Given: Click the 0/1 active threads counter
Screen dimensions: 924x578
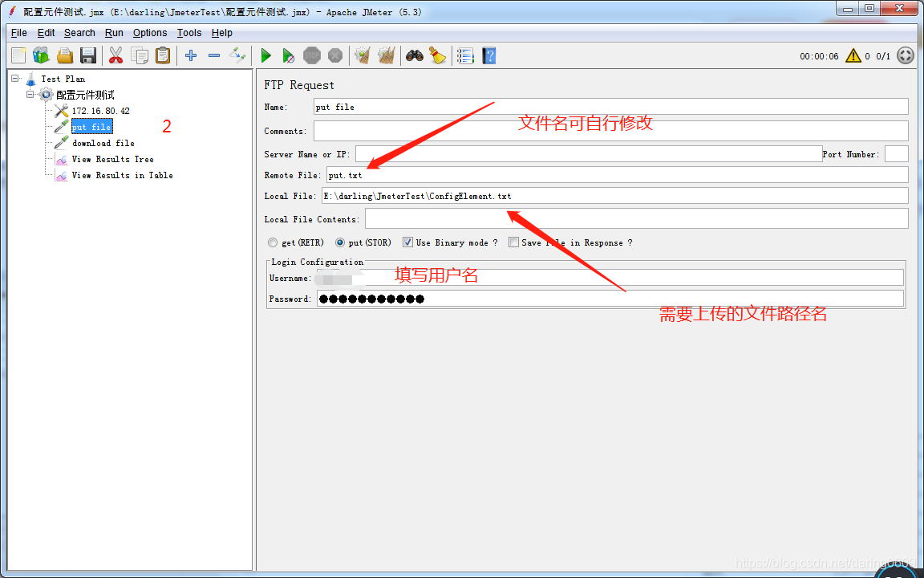Looking at the screenshot, I should 883,56.
